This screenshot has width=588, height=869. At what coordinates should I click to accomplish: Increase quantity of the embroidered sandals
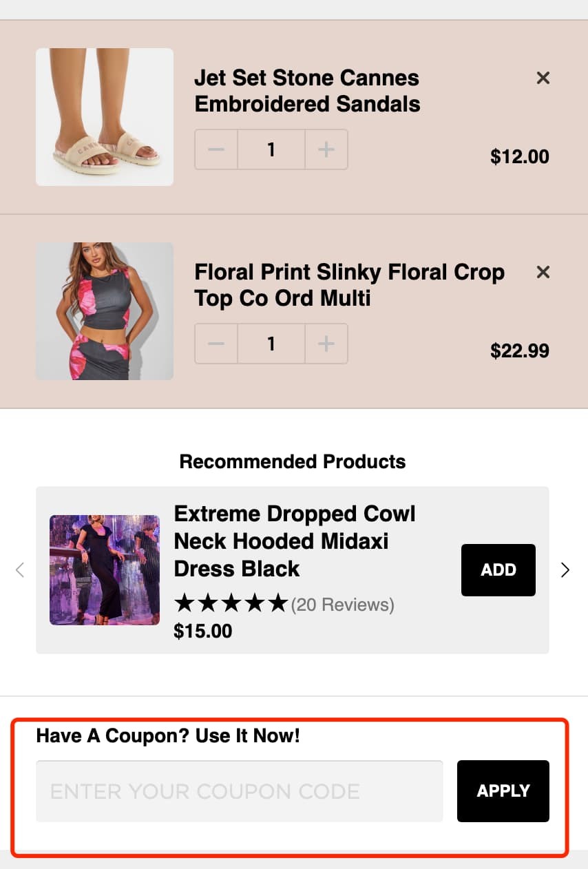[x=326, y=149]
